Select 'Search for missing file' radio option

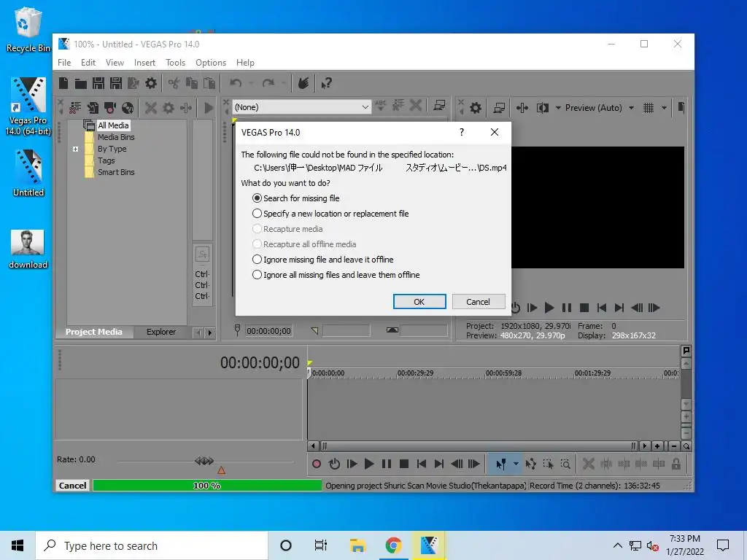(296, 198)
